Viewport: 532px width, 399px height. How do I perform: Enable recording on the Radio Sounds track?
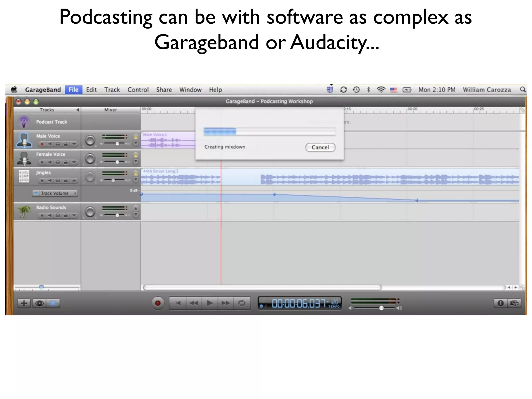[42, 215]
